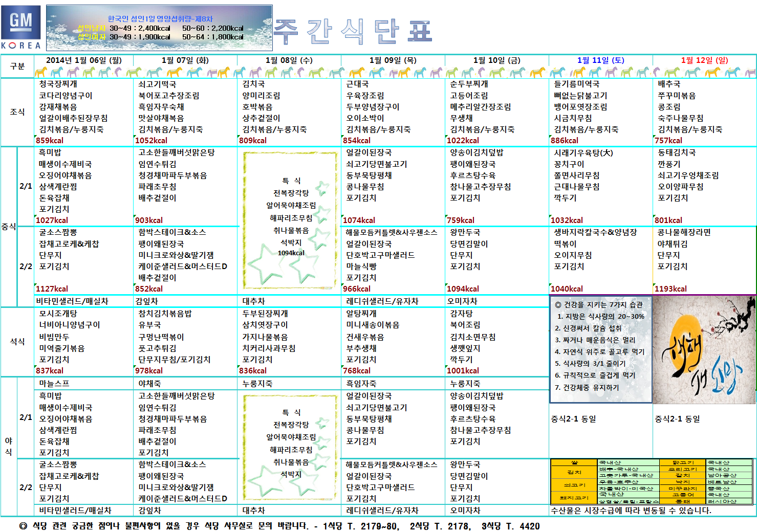Select the 1월 09일 (목) date header
This screenshot has height=532, width=757.
pos(393,60)
